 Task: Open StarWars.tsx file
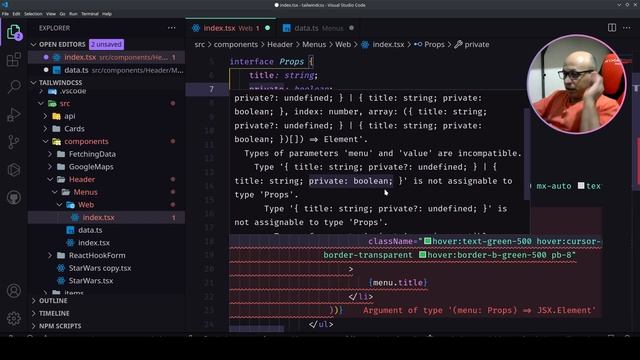point(106,280)
